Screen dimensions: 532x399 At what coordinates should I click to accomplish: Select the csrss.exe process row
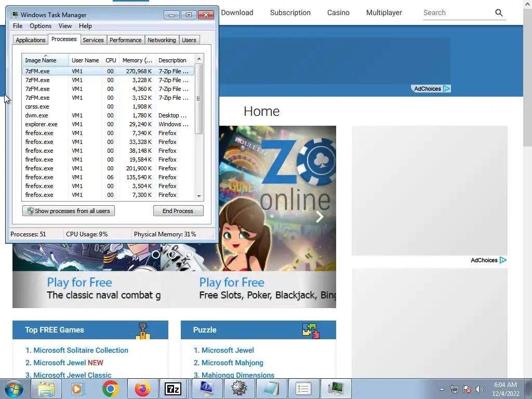108,107
